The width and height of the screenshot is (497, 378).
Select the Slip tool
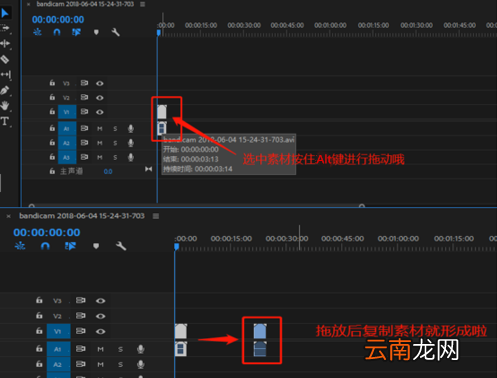tap(5, 74)
